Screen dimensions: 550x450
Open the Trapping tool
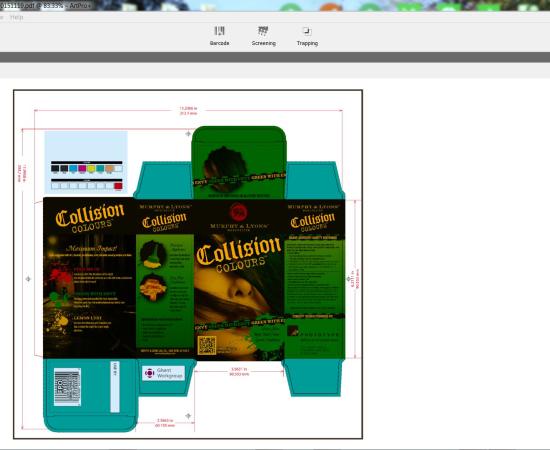pyautogui.click(x=307, y=36)
